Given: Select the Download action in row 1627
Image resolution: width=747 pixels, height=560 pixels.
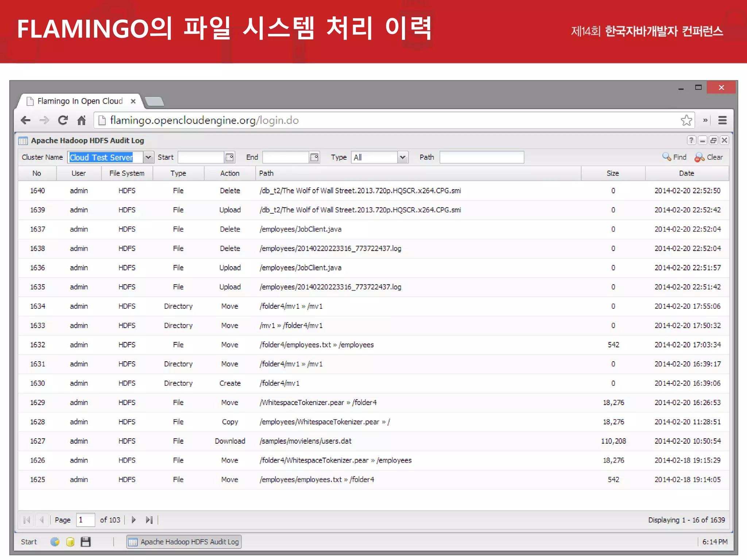Looking at the screenshot, I should click(230, 441).
